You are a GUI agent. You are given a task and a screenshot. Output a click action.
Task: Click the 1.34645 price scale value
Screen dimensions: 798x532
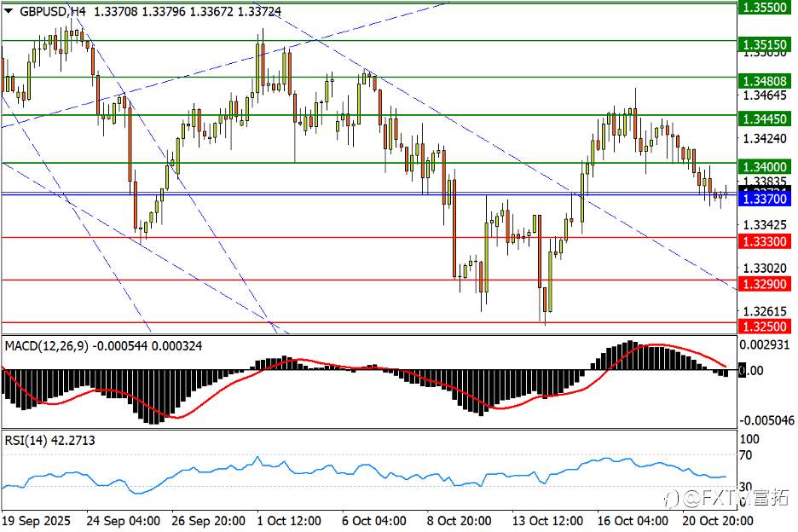click(765, 95)
